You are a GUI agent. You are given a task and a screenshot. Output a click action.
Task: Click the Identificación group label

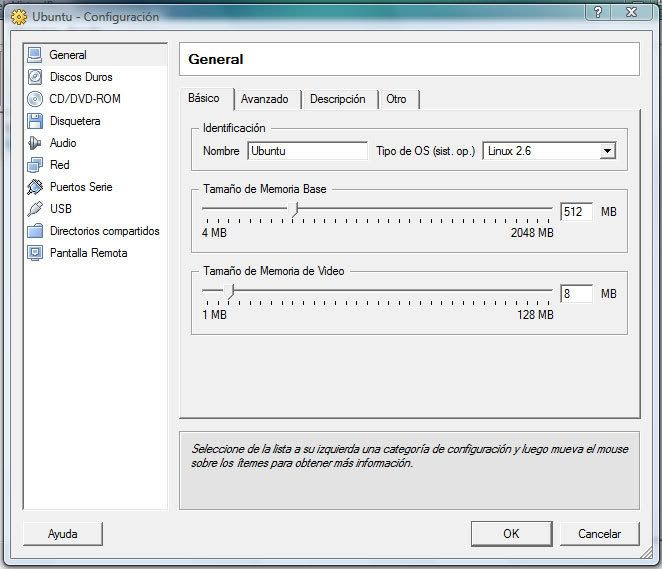(x=234, y=127)
